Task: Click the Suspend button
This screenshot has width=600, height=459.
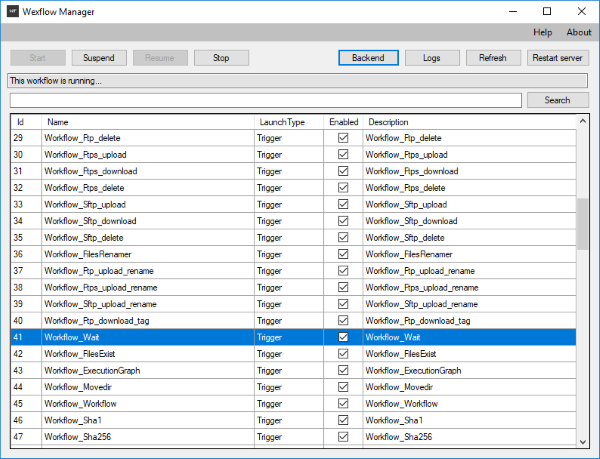Action: pyautogui.click(x=99, y=58)
